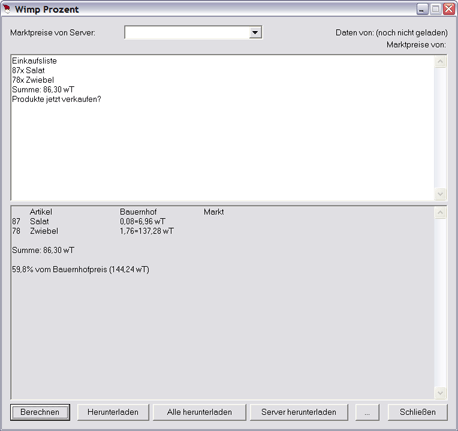This screenshot has height=431, width=458.
Task: Click the up arrow of results panel scrollbar
Action: pos(440,213)
